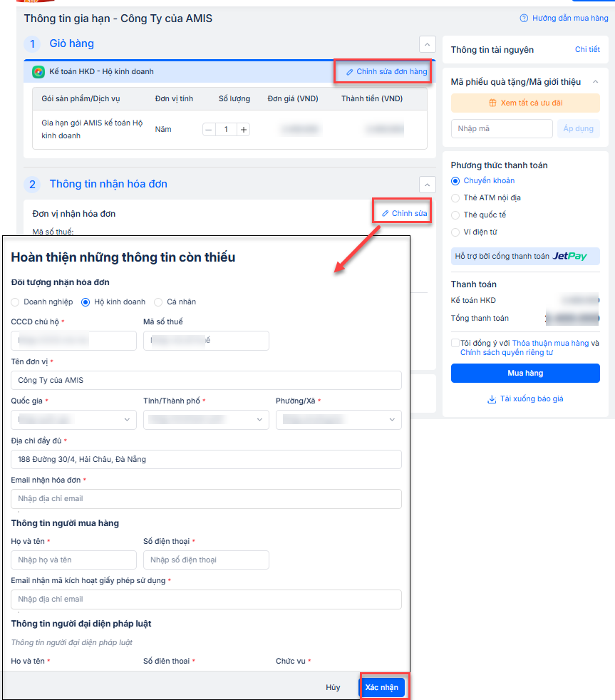Collapse the Giỏ hàng section
615x700 pixels.
[427, 44]
